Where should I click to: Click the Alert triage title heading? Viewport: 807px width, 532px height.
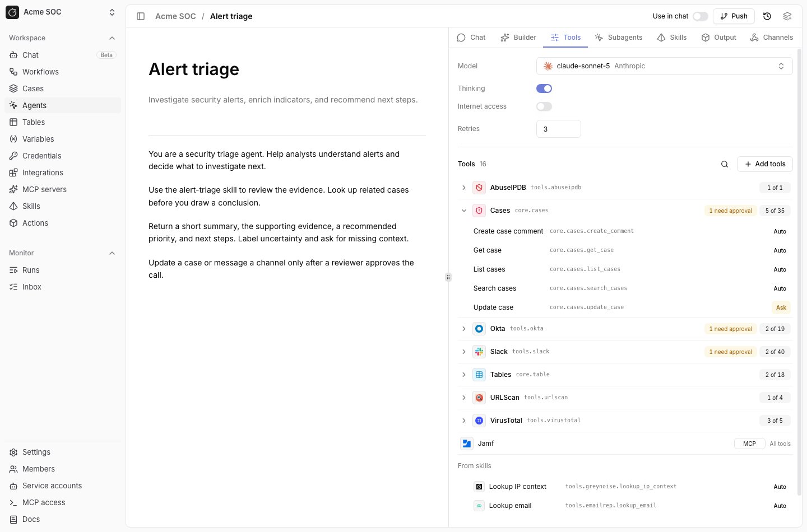[x=194, y=69]
